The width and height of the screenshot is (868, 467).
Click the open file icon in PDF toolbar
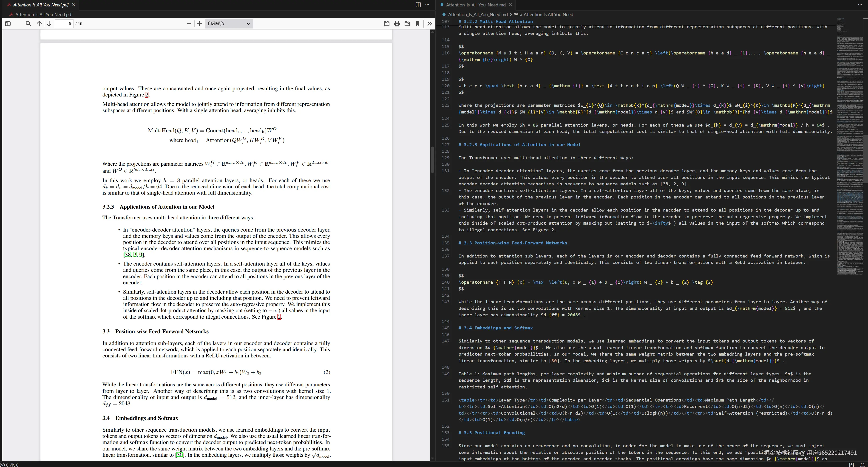point(386,24)
